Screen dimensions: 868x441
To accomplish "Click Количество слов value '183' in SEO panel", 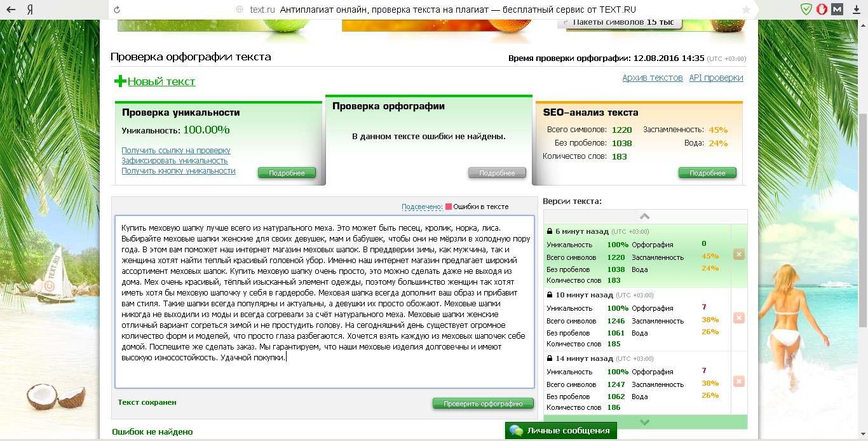I will (x=620, y=156).
